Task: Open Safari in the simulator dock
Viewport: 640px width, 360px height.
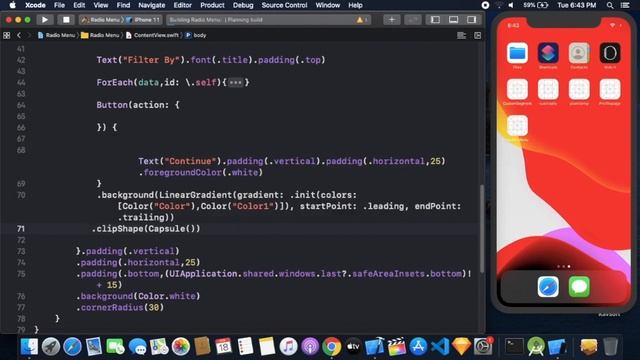Action: tap(548, 287)
